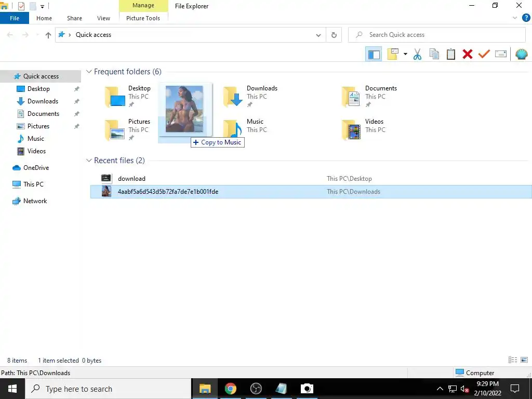Click the Up arrow navigation button
The height and width of the screenshot is (399, 532).
[48, 35]
